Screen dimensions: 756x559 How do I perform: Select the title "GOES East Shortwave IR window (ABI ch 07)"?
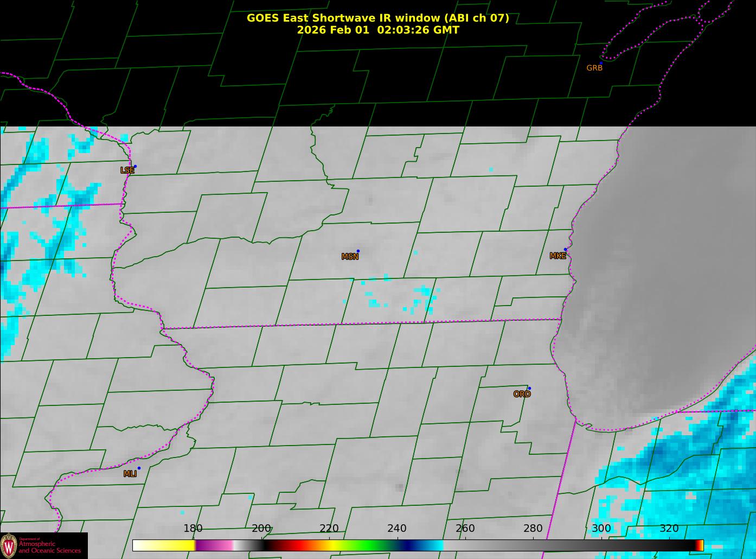point(378,18)
